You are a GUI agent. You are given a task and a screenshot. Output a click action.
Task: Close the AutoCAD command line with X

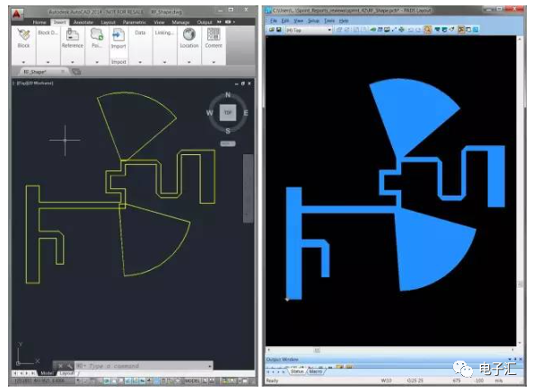pyautogui.click(x=60, y=366)
